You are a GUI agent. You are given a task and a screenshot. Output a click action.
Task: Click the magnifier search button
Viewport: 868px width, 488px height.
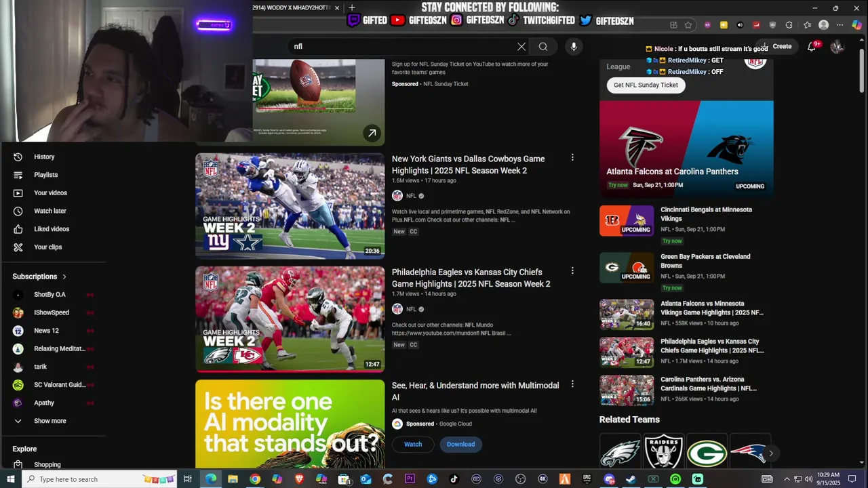click(543, 46)
